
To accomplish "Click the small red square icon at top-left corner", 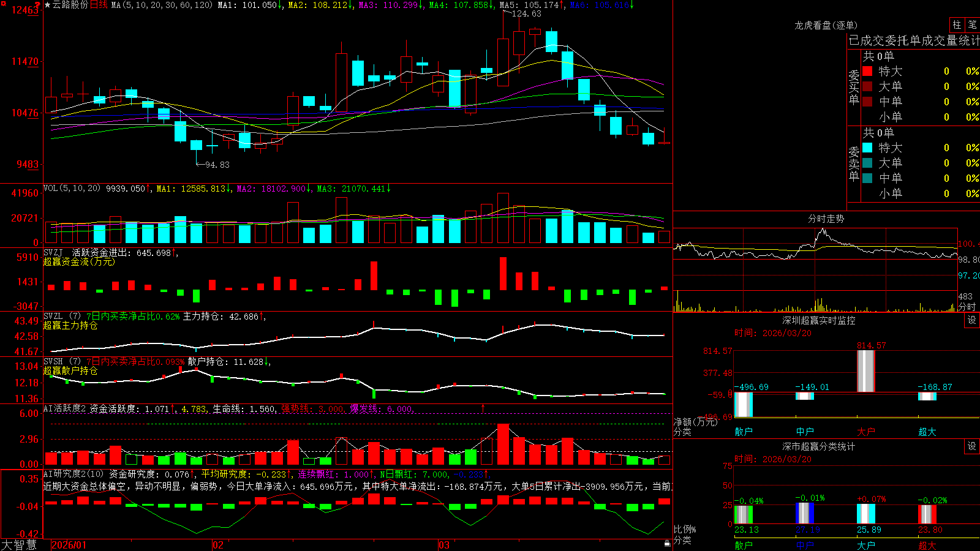I will tap(2, 3).
